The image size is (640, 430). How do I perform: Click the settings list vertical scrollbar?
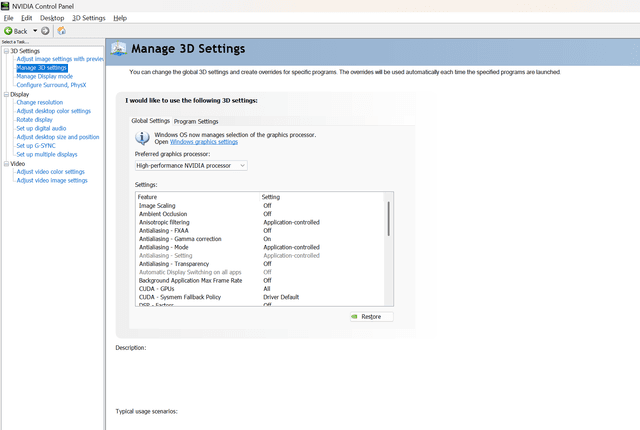[389, 219]
